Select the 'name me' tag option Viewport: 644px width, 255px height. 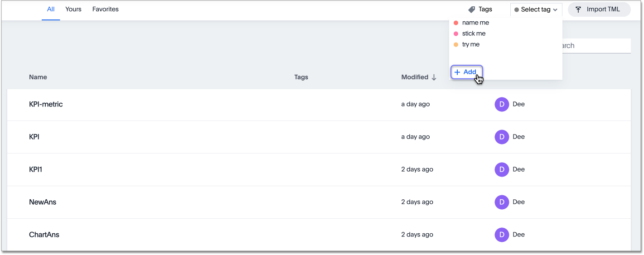475,23
